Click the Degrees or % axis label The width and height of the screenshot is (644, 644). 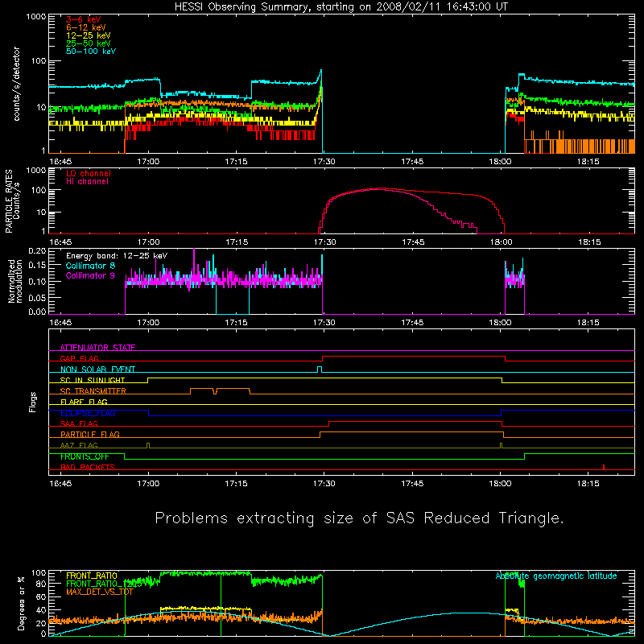(x=21, y=604)
